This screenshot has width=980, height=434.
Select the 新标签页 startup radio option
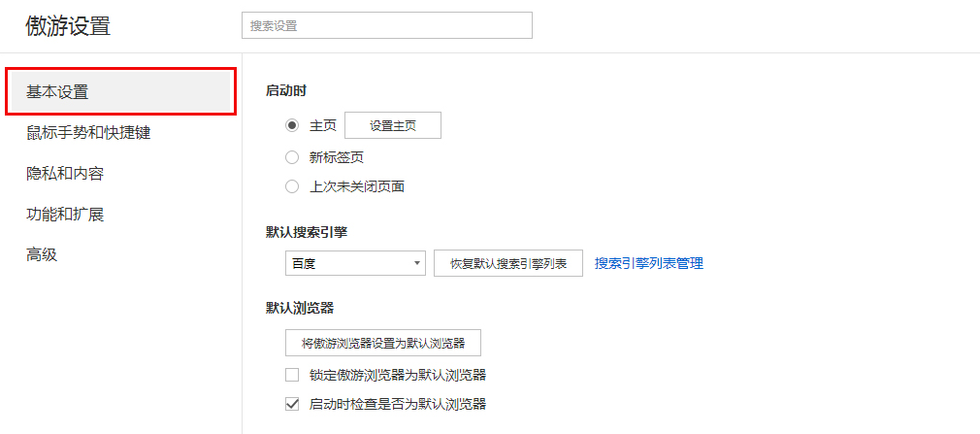(292, 157)
